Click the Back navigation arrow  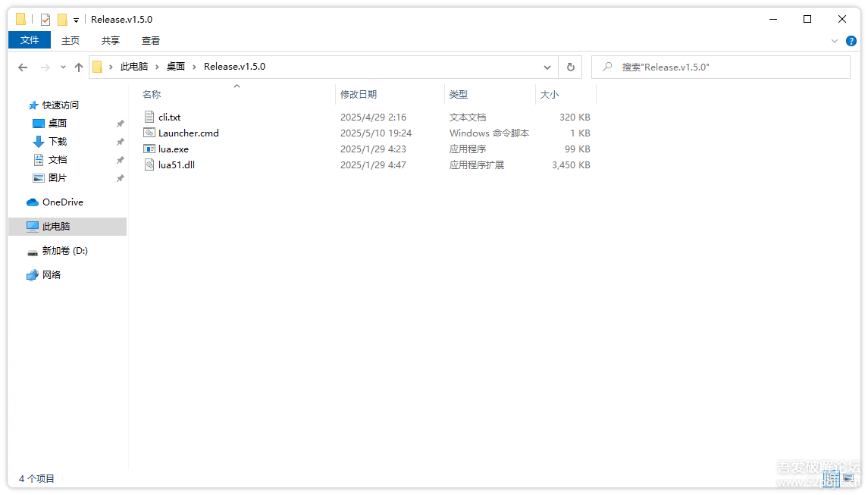23,67
